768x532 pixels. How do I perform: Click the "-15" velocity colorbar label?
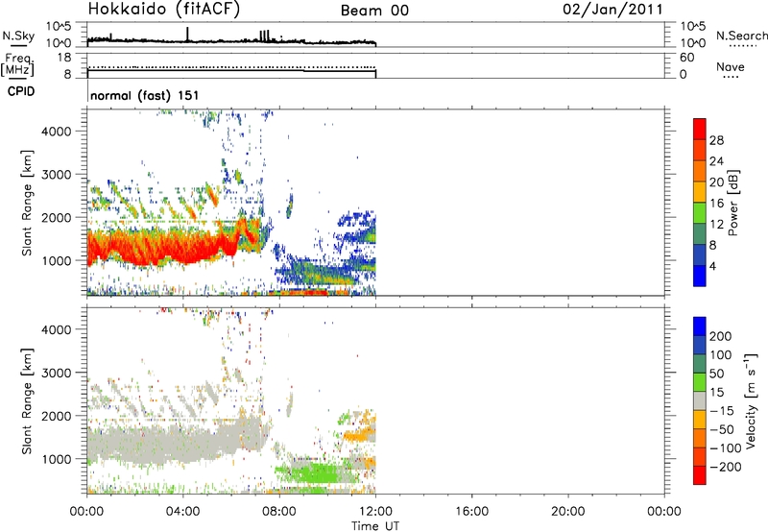(721, 411)
